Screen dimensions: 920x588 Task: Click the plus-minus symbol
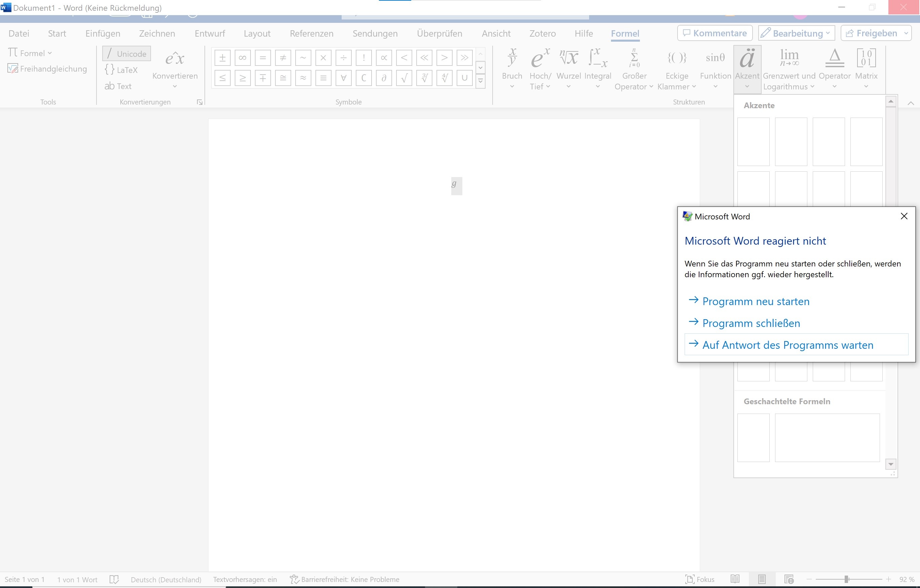click(x=222, y=58)
